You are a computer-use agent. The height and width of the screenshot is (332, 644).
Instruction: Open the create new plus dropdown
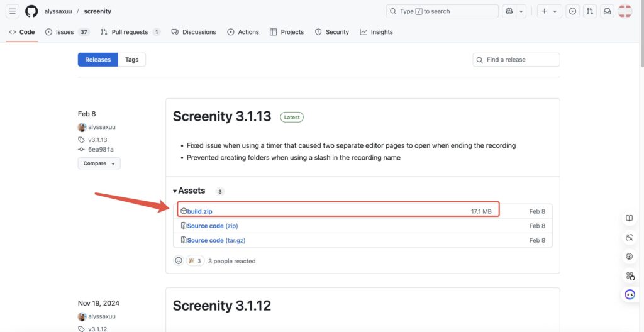click(x=548, y=11)
